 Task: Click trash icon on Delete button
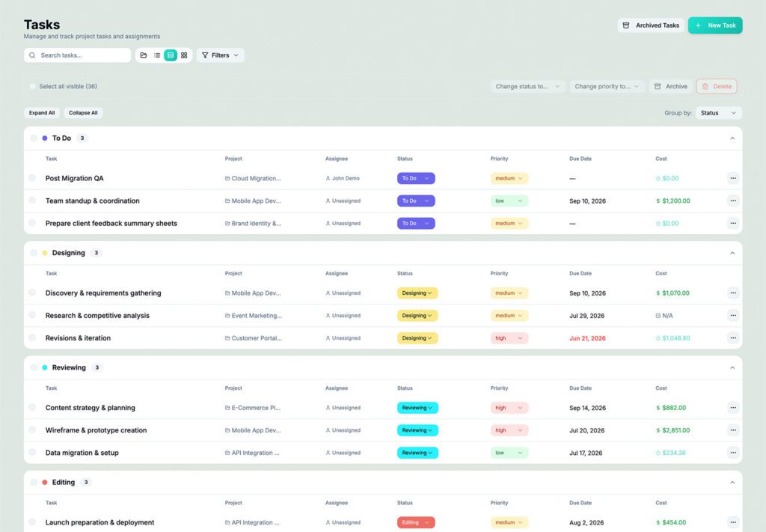705,87
